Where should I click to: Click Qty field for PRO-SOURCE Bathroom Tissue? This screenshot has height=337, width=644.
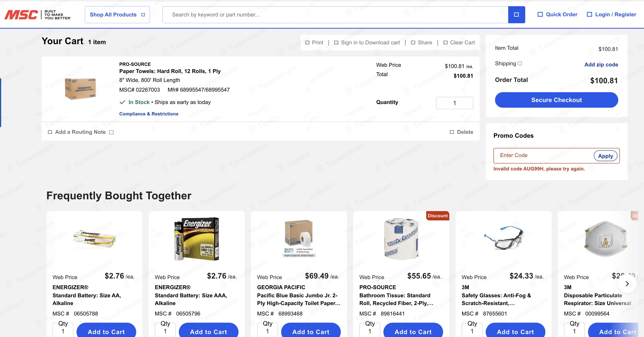coord(370,330)
